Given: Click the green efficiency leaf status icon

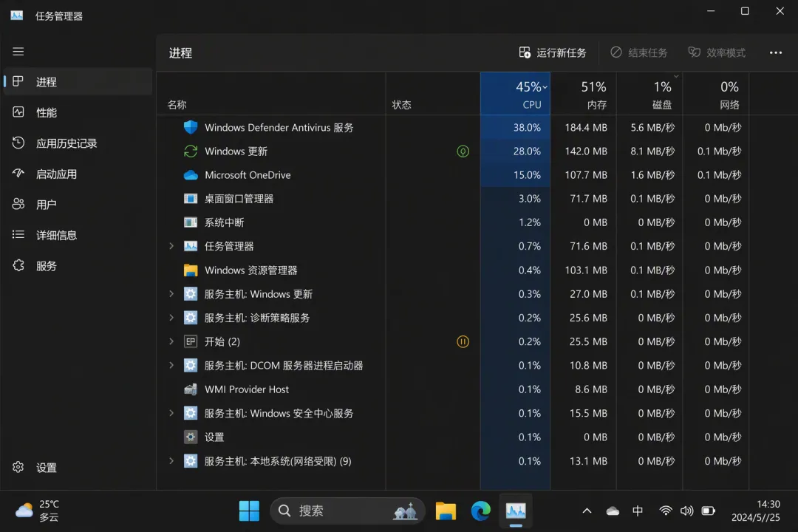Looking at the screenshot, I should [x=463, y=151].
